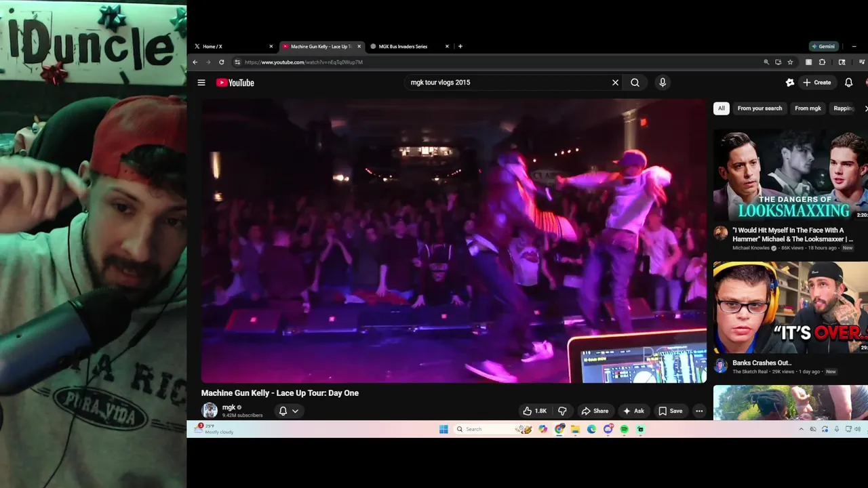
Task: Dislike the Lace Up Tour video
Action: pos(562,411)
